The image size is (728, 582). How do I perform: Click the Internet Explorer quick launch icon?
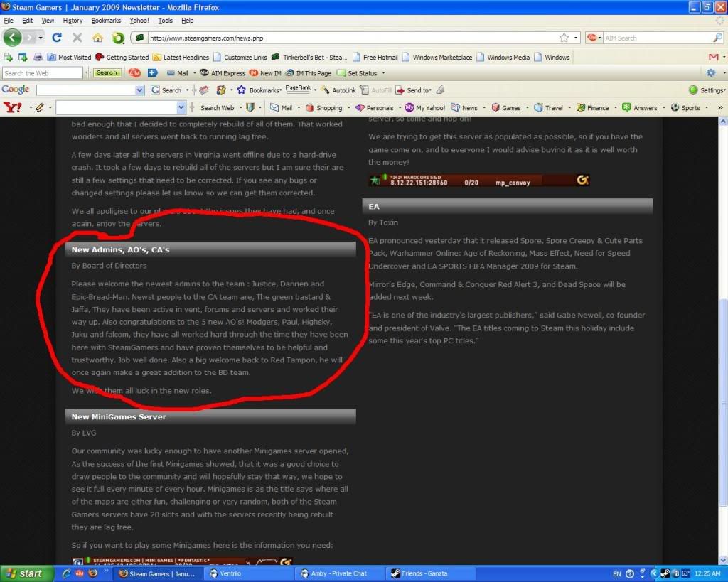66,573
